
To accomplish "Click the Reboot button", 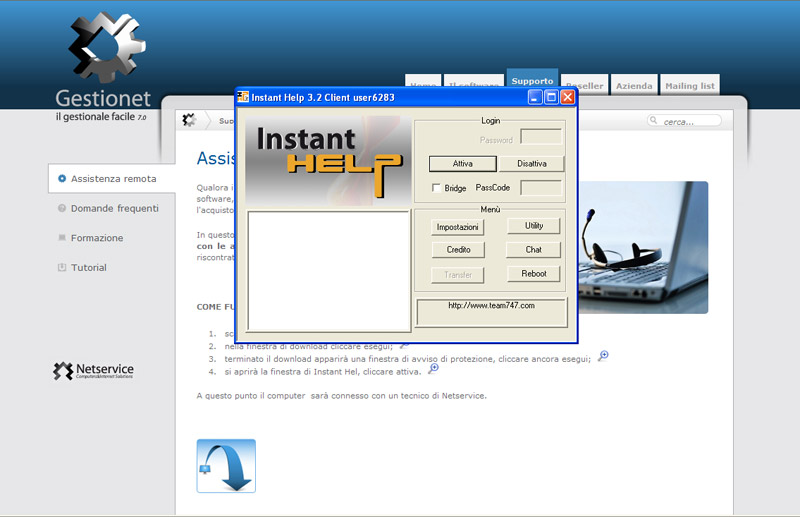I will point(534,274).
